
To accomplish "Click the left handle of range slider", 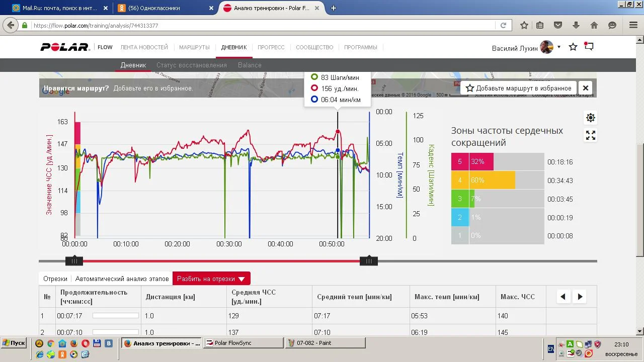I will (x=74, y=261).
